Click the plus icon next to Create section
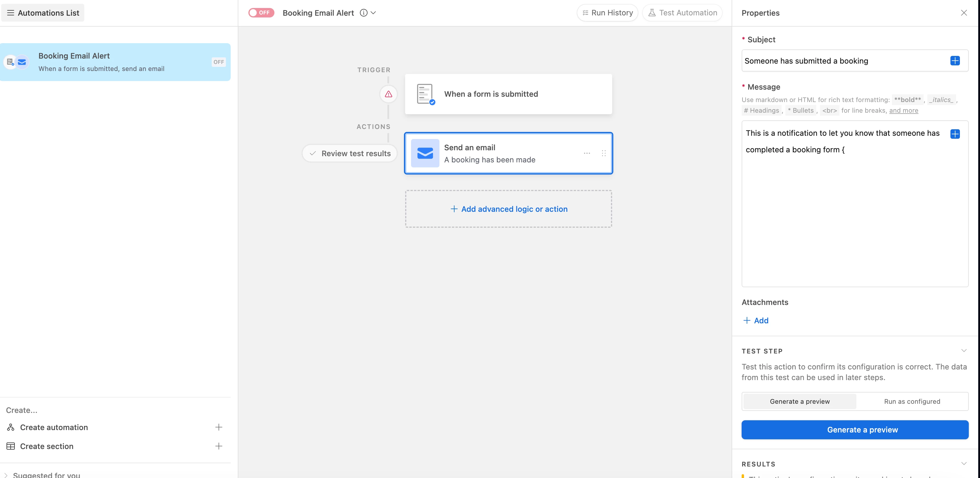The image size is (980, 478). click(x=219, y=446)
